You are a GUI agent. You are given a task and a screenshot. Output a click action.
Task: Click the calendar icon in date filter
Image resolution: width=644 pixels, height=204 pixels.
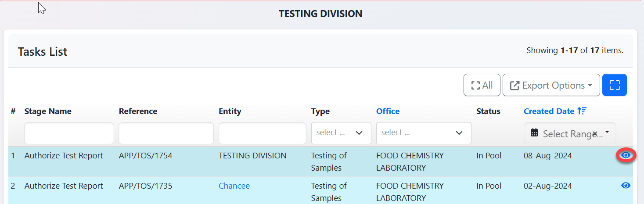pos(534,133)
